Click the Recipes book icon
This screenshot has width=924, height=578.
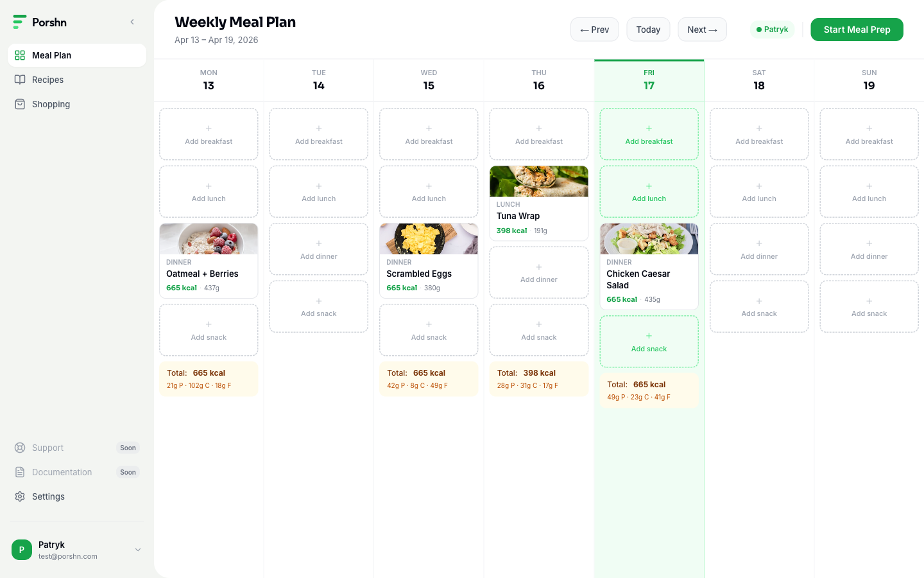point(20,80)
